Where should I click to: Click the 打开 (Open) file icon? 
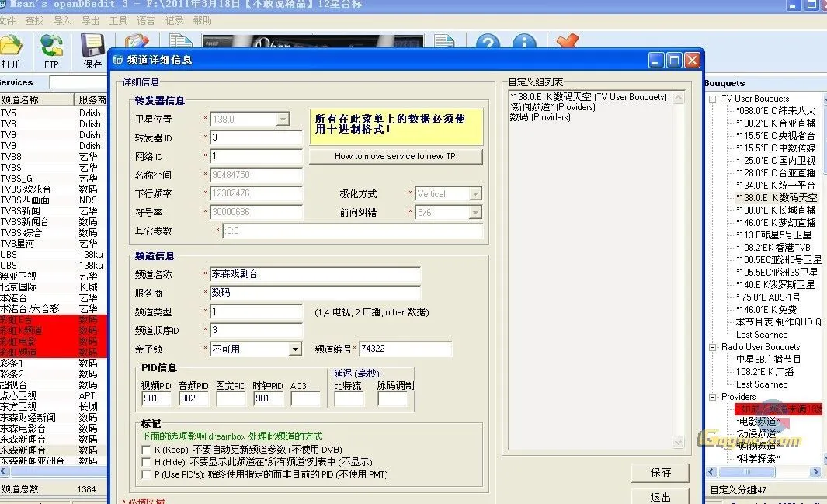[12, 47]
